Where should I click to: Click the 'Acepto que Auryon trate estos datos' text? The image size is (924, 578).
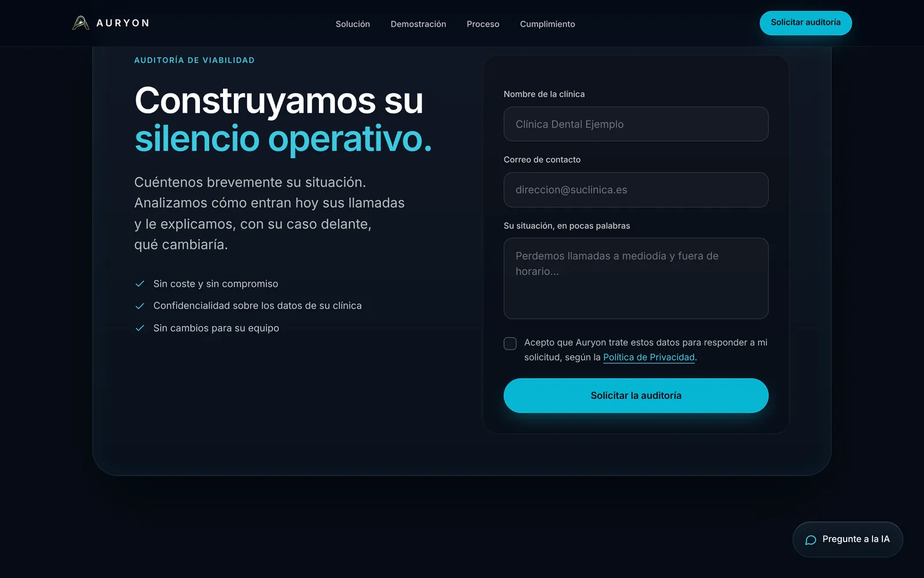pos(646,350)
